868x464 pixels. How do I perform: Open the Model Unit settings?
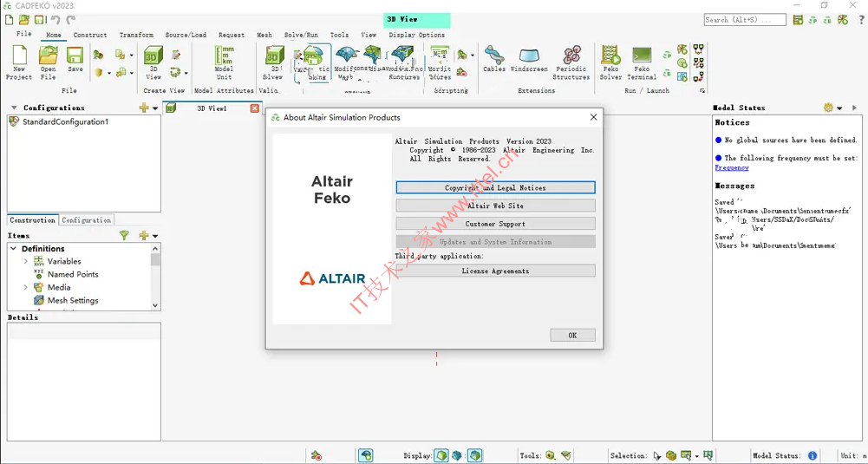pyautogui.click(x=225, y=62)
